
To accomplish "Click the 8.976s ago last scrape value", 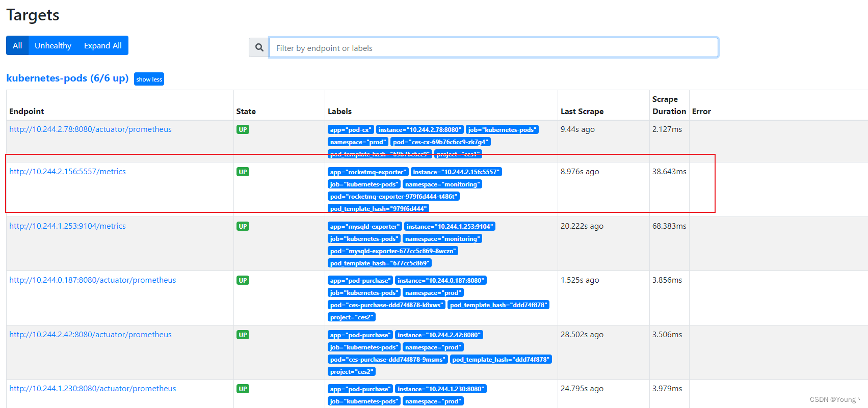I will click(x=580, y=172).
